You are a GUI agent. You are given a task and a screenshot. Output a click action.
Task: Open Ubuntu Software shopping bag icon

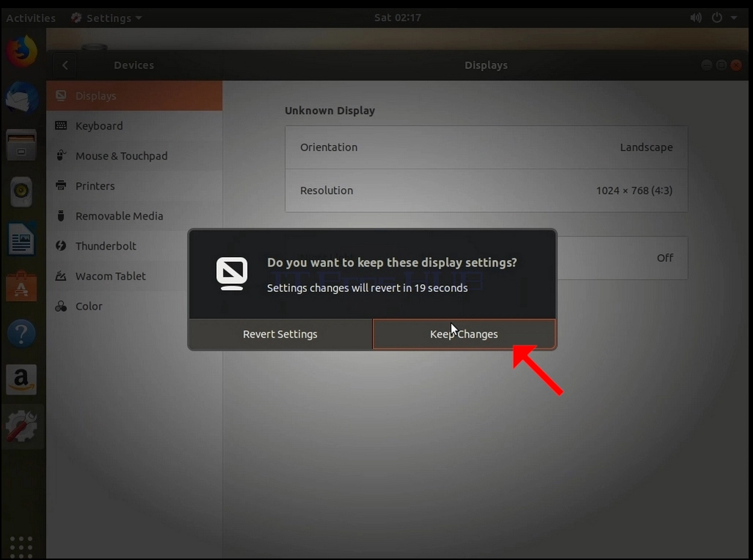[x=22, y=286]
